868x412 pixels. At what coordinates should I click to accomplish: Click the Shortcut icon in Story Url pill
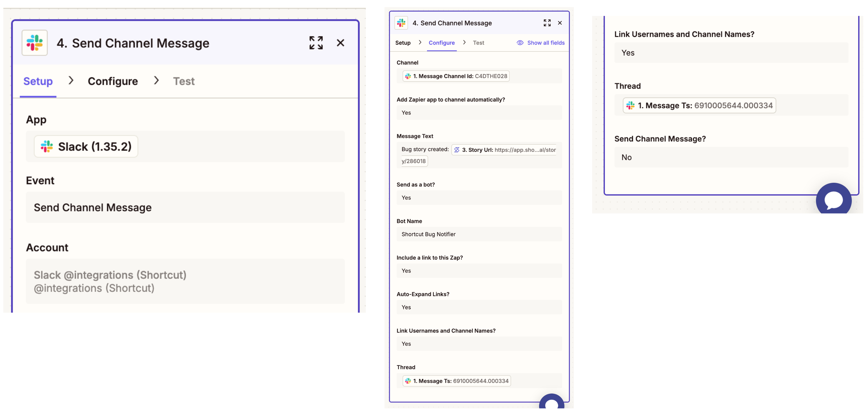[x=457, y=150]
